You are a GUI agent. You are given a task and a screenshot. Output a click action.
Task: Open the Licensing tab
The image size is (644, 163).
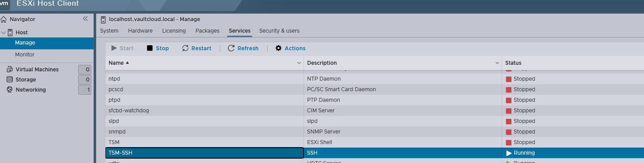click(x=174, y=31)
